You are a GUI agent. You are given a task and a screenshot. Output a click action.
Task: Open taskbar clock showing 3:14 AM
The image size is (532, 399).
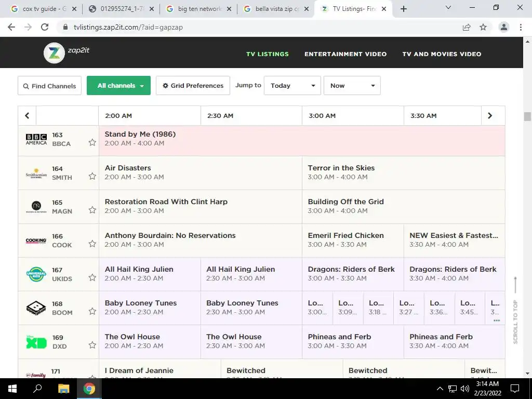(487, 389)
